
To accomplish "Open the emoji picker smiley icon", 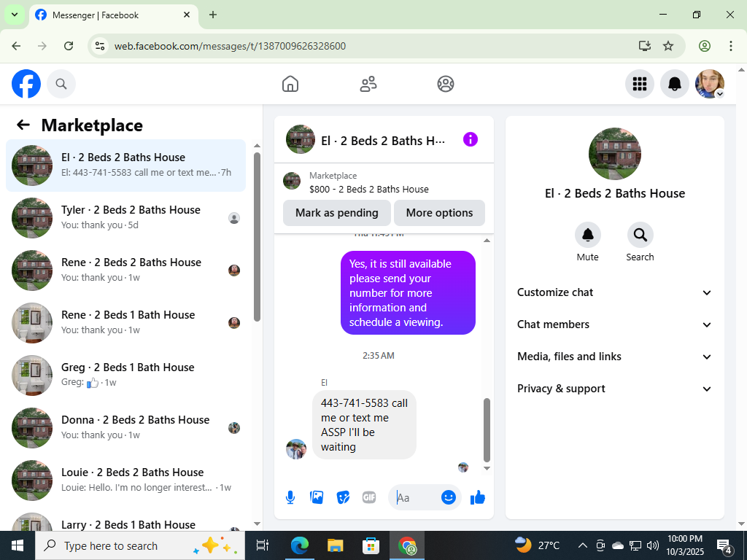I will pyautogui.click(x=449, y=497).
